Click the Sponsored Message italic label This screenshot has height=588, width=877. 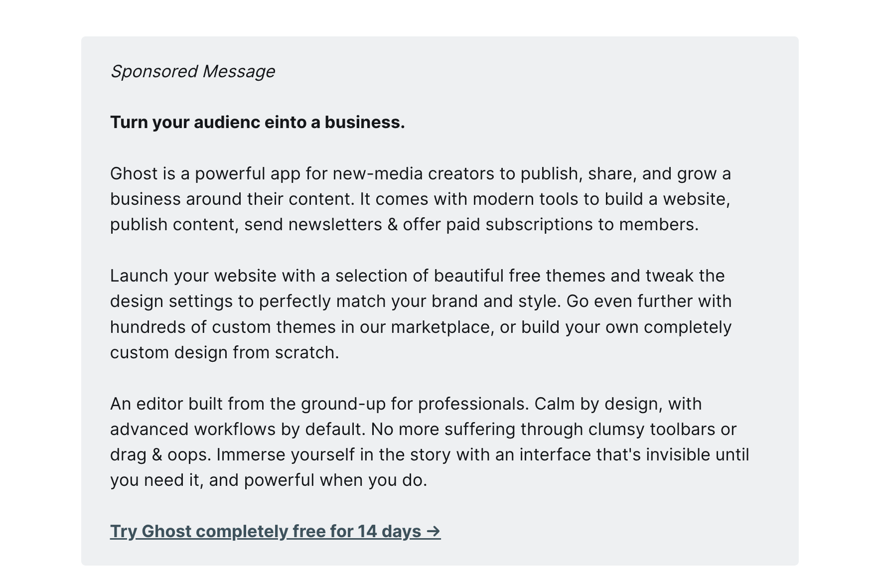[x=192, y=71]
